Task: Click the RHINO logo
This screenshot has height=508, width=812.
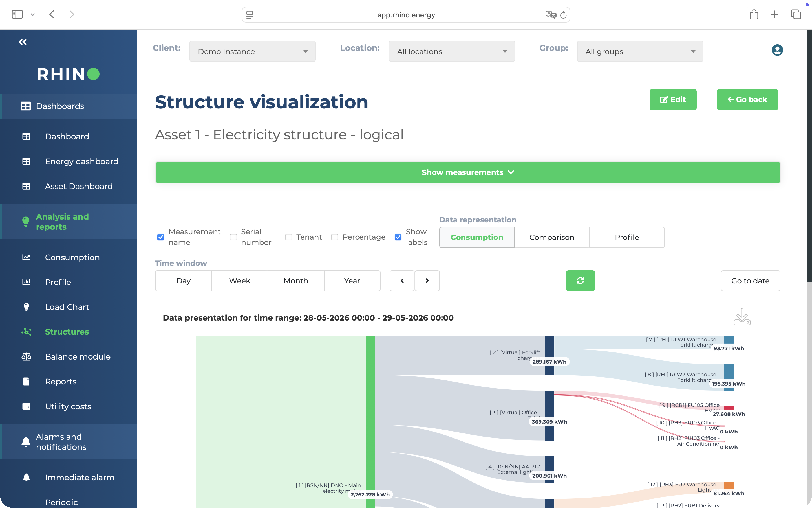Action: [68, 74]
